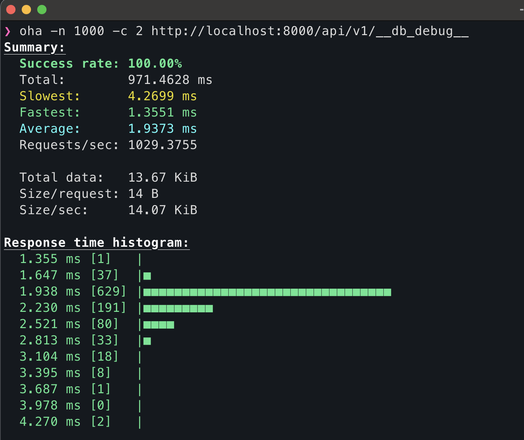Viewport: 524px width, 440px height.
Task: Click the 'oha' command name
Action: click(31, 31)
